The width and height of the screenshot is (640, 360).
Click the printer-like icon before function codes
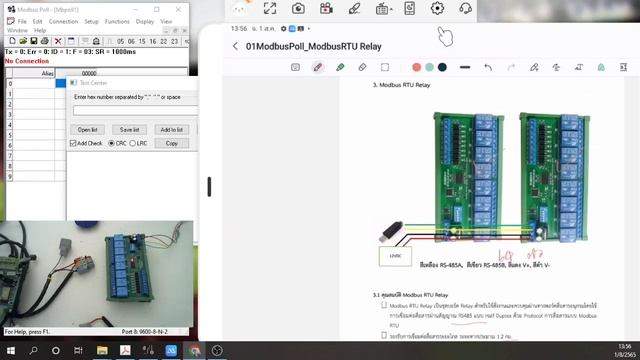[96, 41]
